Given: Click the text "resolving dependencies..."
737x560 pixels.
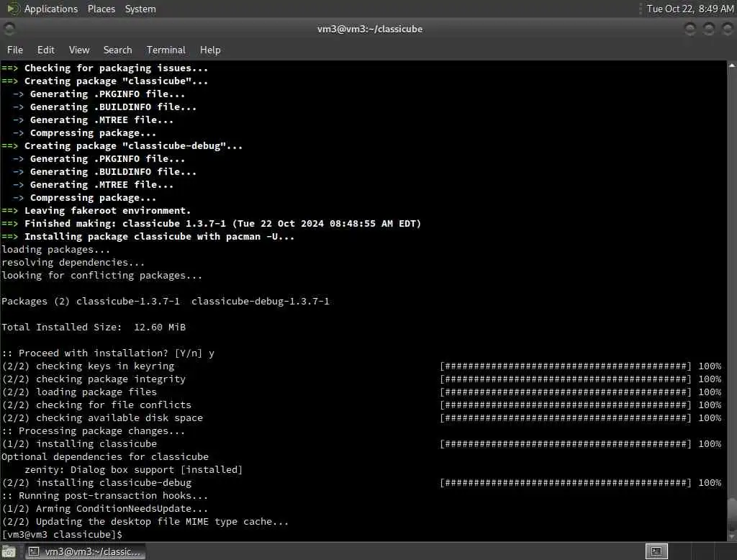Looking at the screenshot, I should point(73,263).
